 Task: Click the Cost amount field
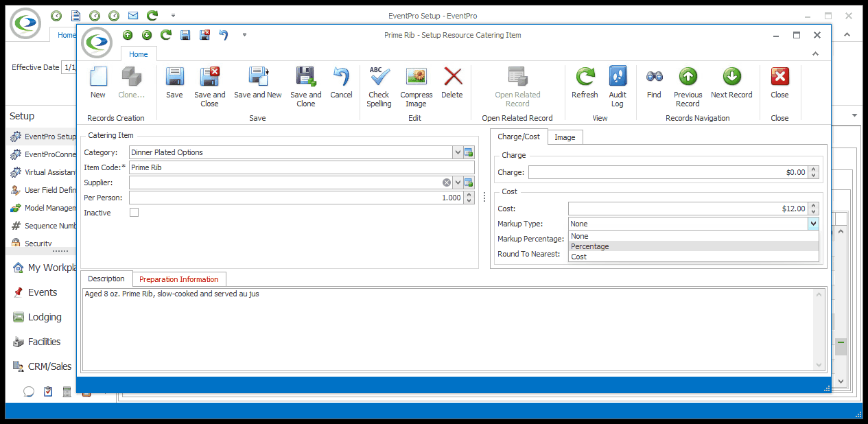click(688, 209)
